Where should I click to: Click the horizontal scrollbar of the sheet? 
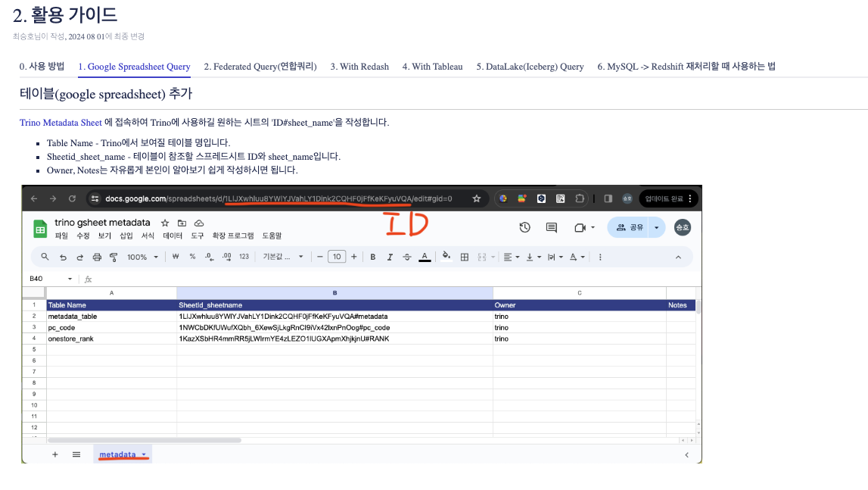145,440
